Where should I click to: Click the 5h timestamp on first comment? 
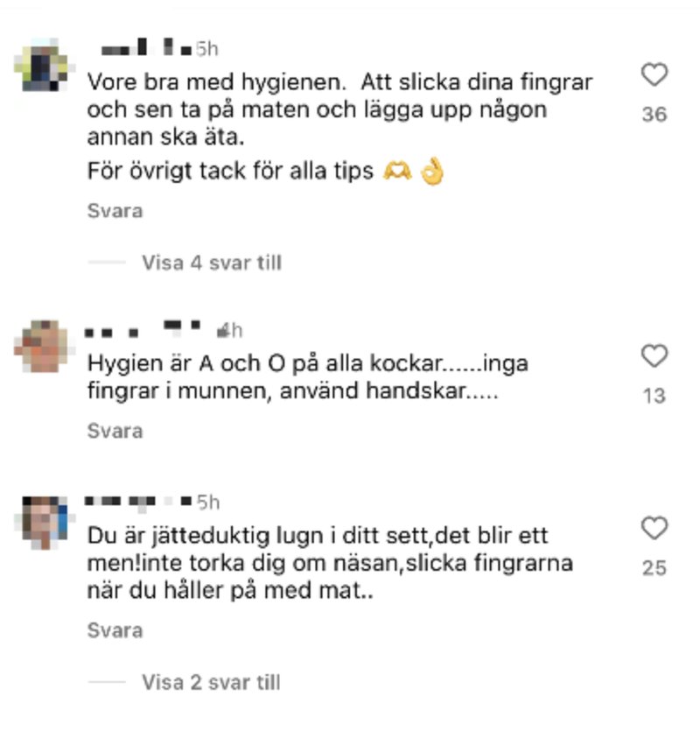pyautogui.click(x=207, y=49)
